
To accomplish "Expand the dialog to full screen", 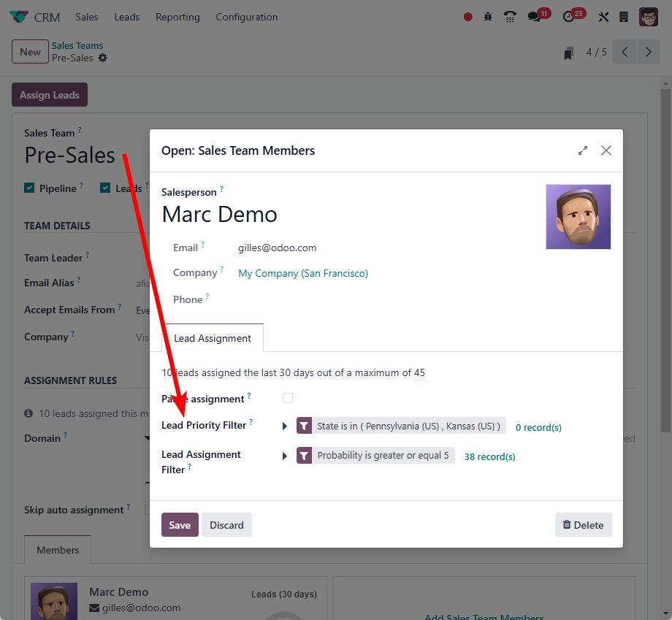I will tap(582, 151).
